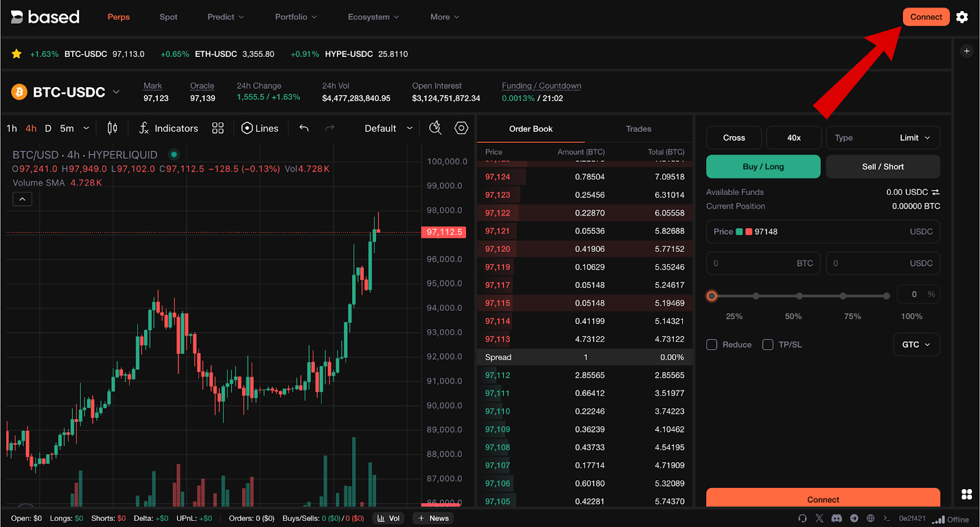Click the Connect button in top bar
The image size is (980, 527).
pyautogui.click(x=926, y=17)
